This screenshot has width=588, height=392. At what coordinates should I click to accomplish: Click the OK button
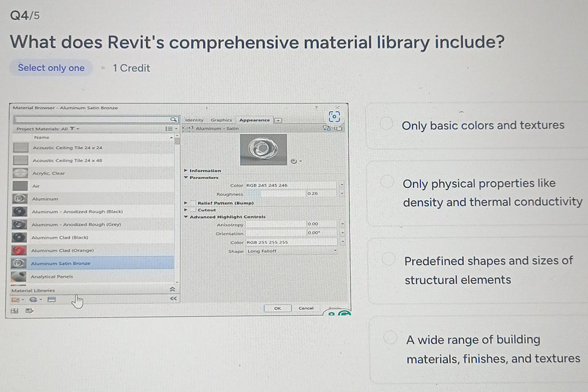click(x=279, y=308)
